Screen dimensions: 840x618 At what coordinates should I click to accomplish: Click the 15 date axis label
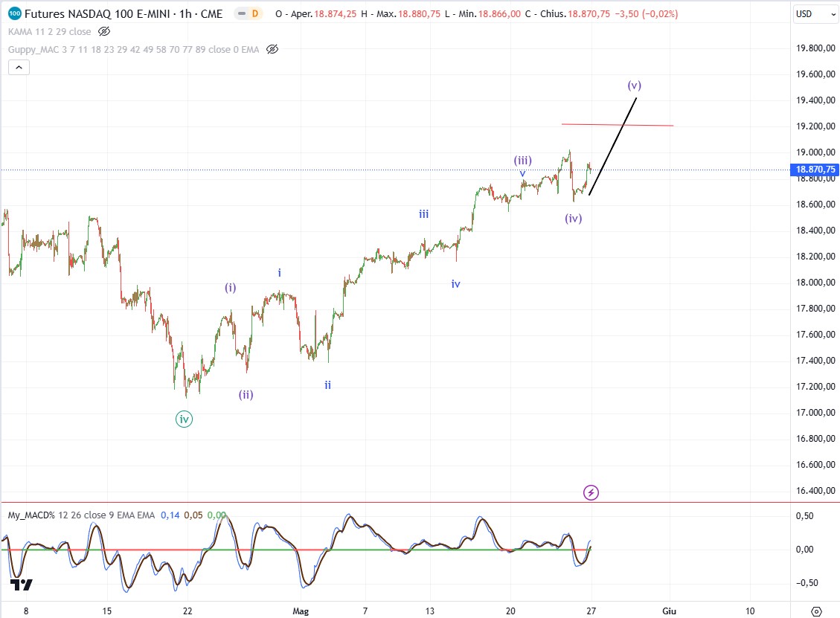coord(107,611)
